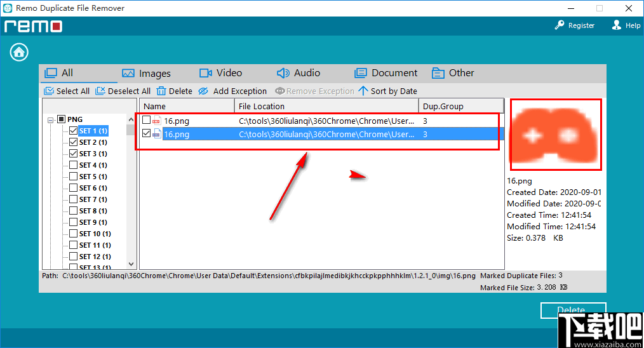Minimize the Remo Duplicate File Remover window
Viewport: 644px width, 348px height.
(x=571, y=8)
